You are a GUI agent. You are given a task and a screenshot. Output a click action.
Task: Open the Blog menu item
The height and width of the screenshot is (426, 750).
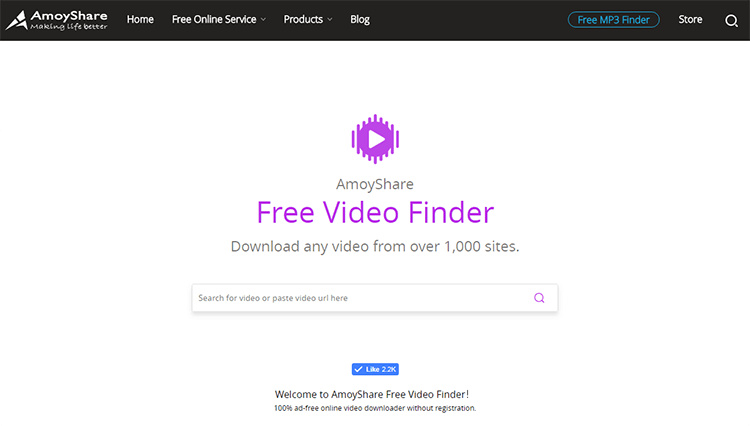point(360,20)
